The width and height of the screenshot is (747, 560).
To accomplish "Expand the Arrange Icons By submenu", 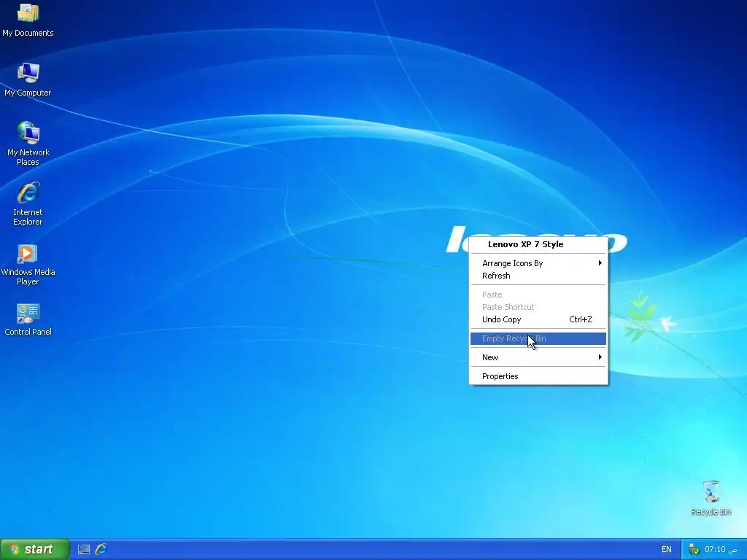I will coord(538,263).
